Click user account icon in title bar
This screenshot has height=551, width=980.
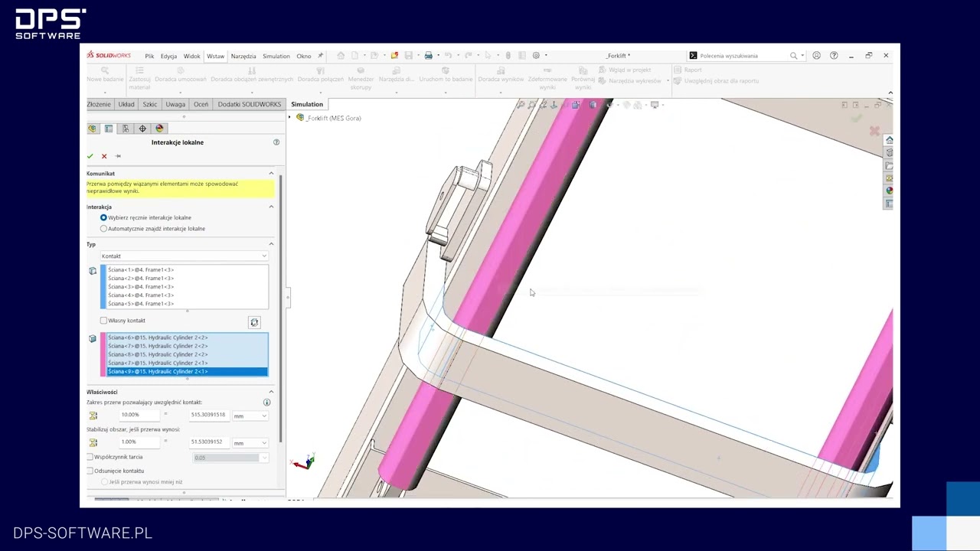pyautogui.click(x=817, y=56)
